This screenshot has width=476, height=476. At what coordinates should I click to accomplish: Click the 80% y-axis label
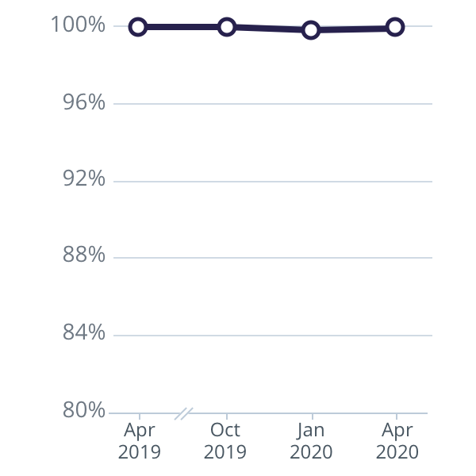[83, 410]
